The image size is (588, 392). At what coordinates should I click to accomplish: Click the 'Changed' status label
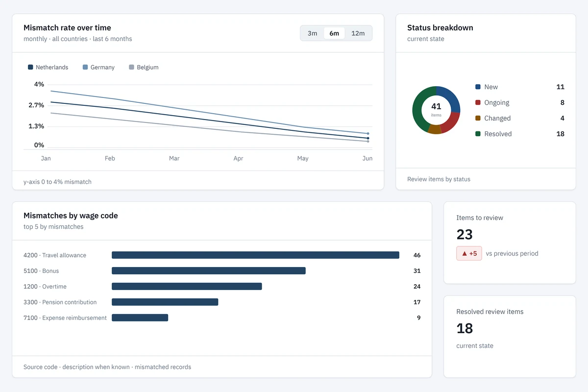tap(497, 118)
